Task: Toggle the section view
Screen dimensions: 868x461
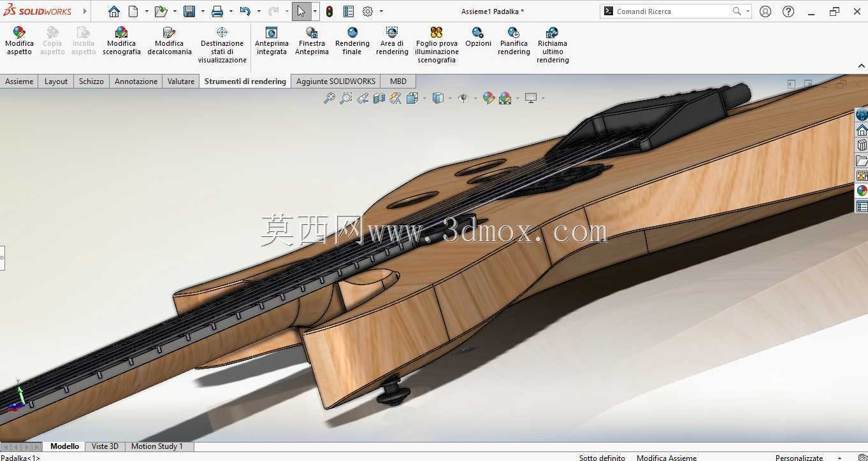Action: [379, 98]
